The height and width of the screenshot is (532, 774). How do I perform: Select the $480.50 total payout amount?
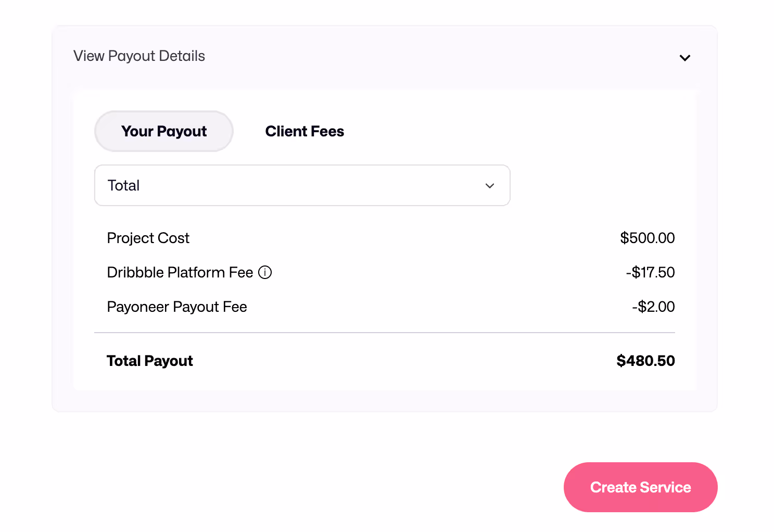645,361
